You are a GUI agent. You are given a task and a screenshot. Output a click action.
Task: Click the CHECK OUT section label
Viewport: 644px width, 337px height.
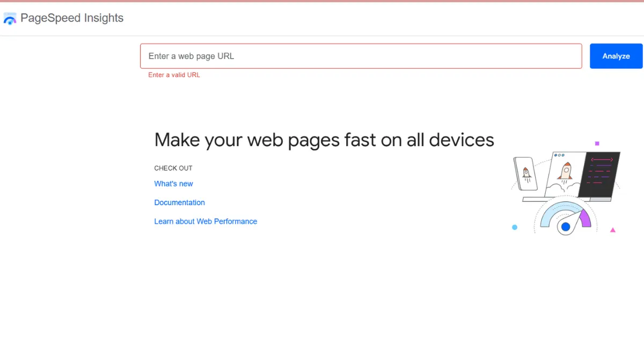pos(173,168)
